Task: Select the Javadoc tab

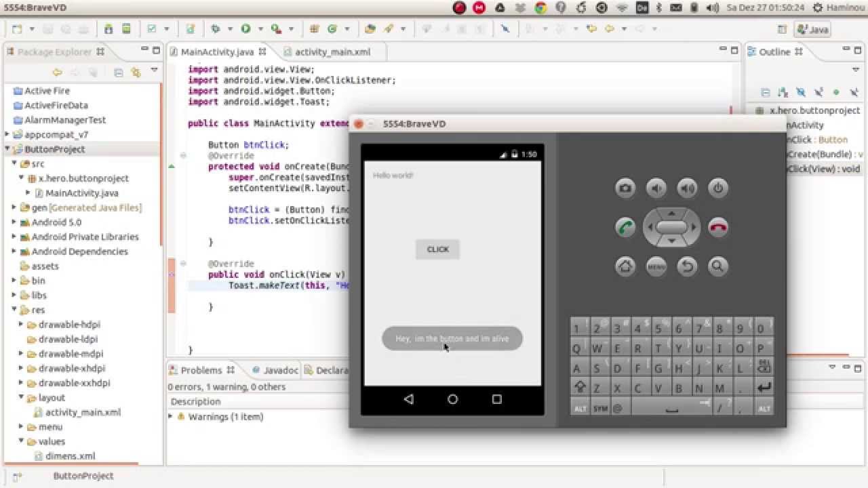Action: tap(275, 370)
